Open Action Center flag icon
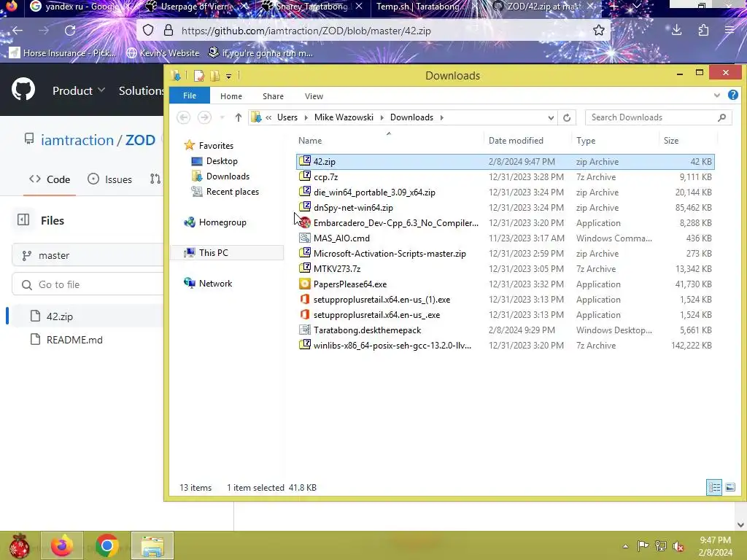The height and width of the screenshot is (560, 747). (643, 546)
